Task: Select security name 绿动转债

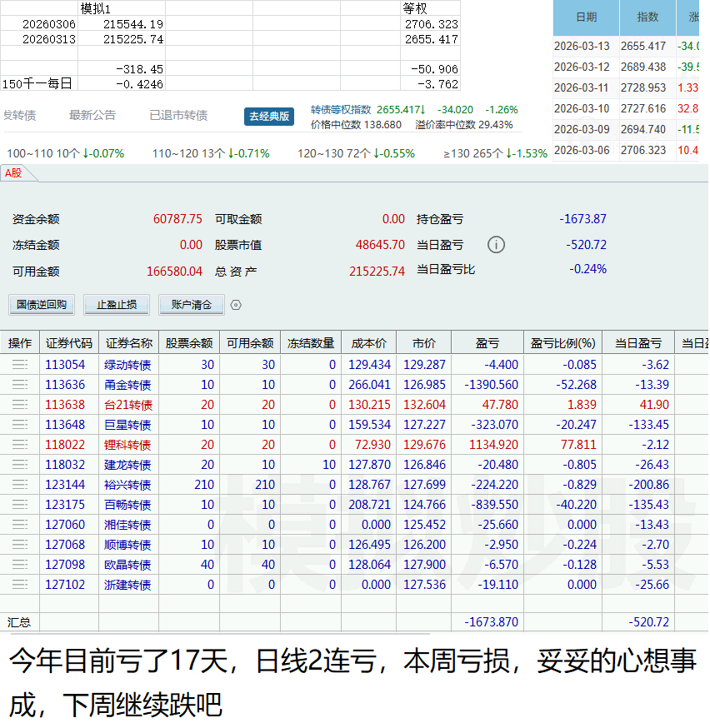Action: (x=127, y=365)
